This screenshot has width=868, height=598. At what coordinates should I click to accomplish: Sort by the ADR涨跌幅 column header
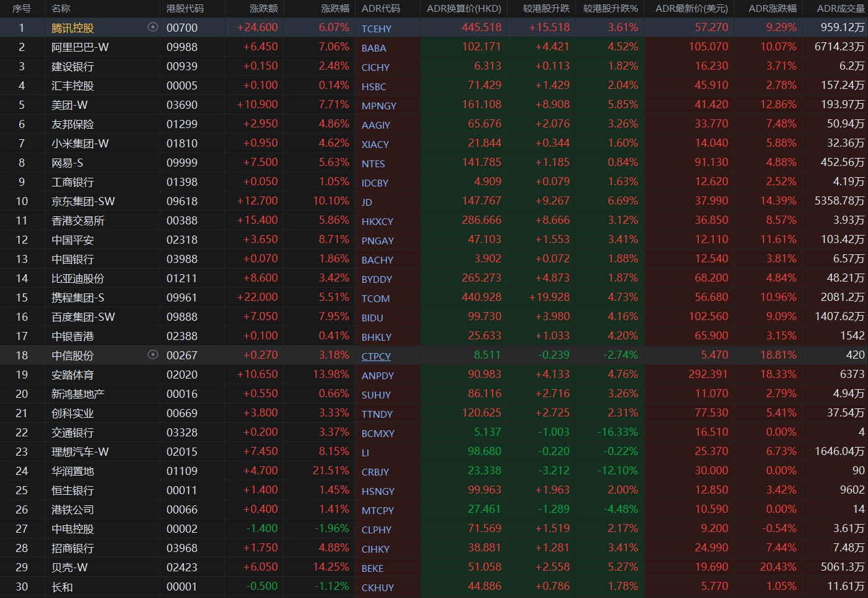[x=772, y=9]
